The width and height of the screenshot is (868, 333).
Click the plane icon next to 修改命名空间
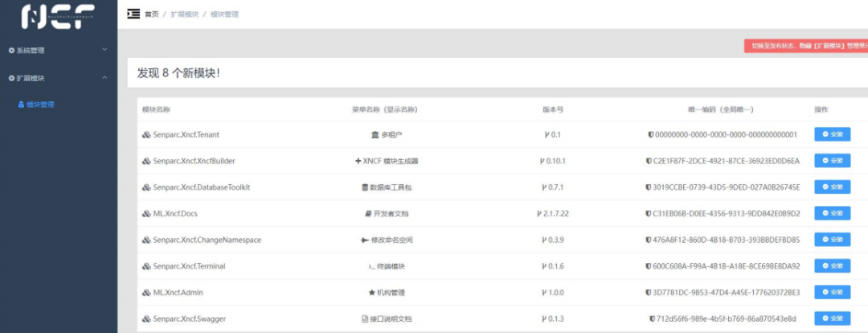tap(364, 240)
